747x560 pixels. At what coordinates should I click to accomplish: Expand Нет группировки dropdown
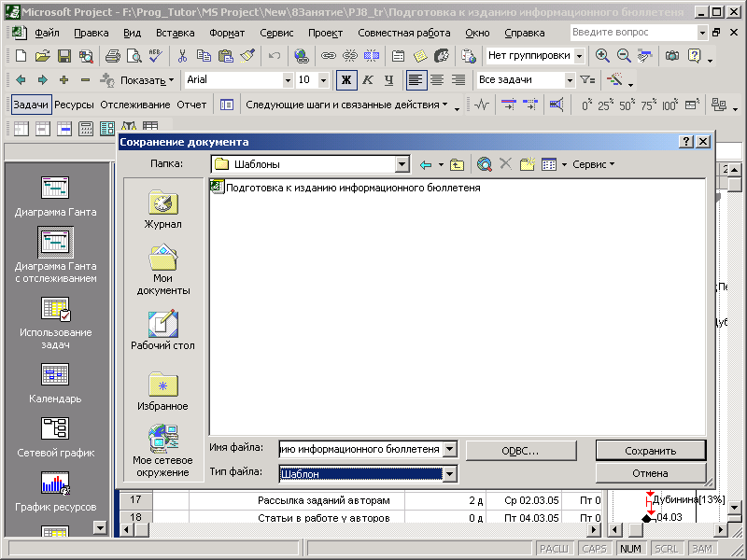(579, 56)
